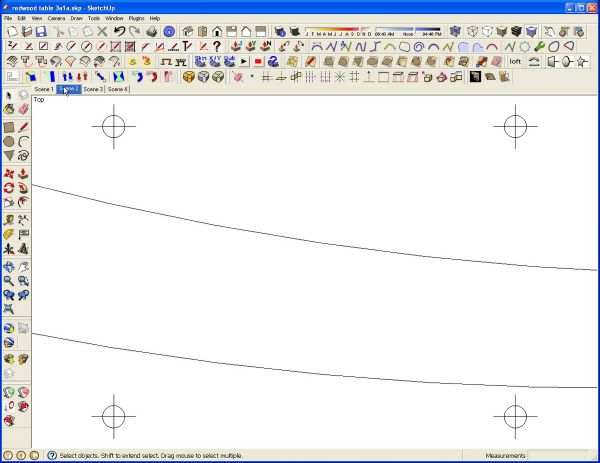Click the red stop button icon
Viewport: 600px width, 463px height.
pos(258,62)
